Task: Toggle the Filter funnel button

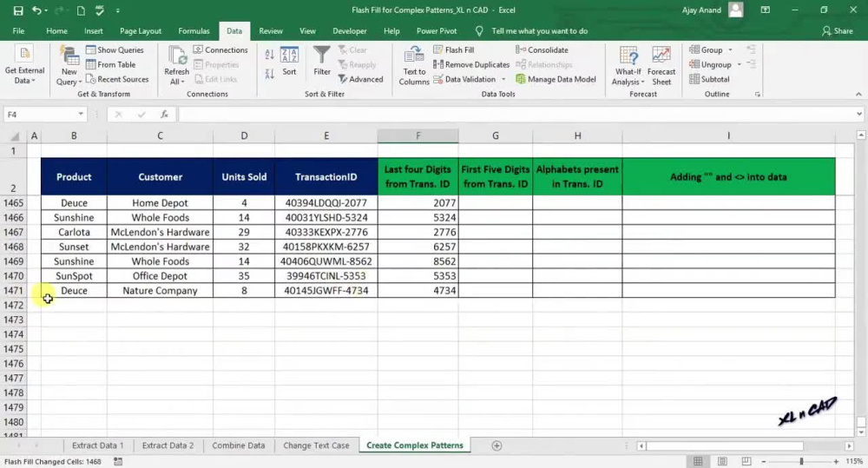Action: pyautogui.click(x=322, y=61)
